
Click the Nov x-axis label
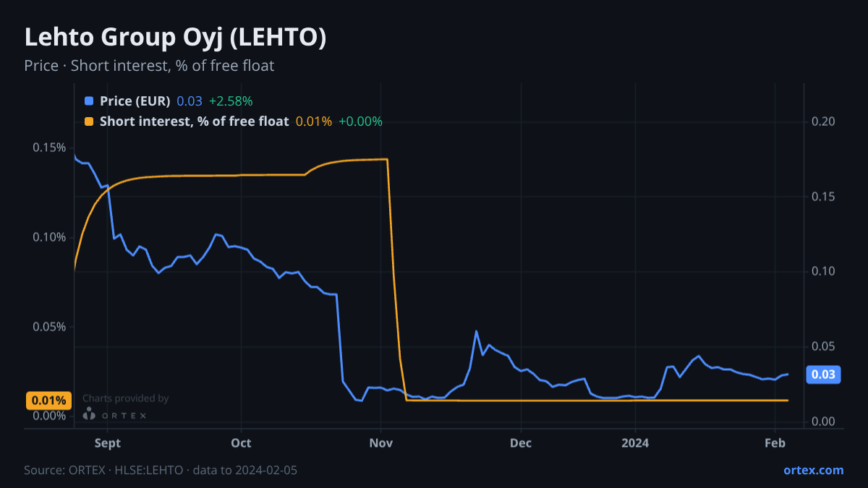(380, 442)
